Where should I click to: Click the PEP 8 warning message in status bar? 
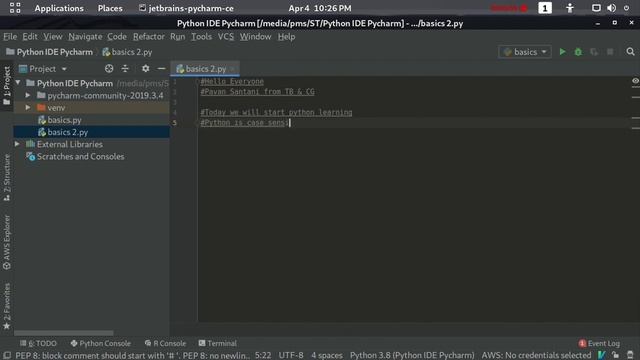pos(132,355)
